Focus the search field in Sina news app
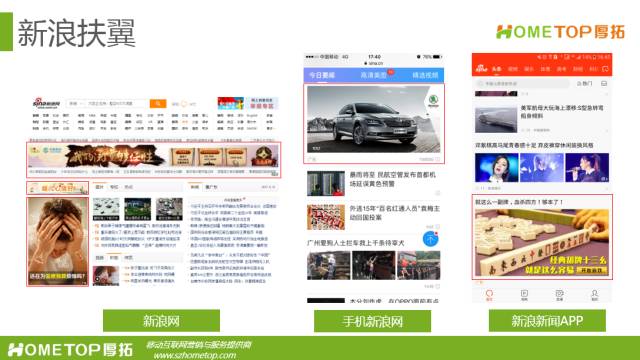640x360 pixels. point(522,84)
